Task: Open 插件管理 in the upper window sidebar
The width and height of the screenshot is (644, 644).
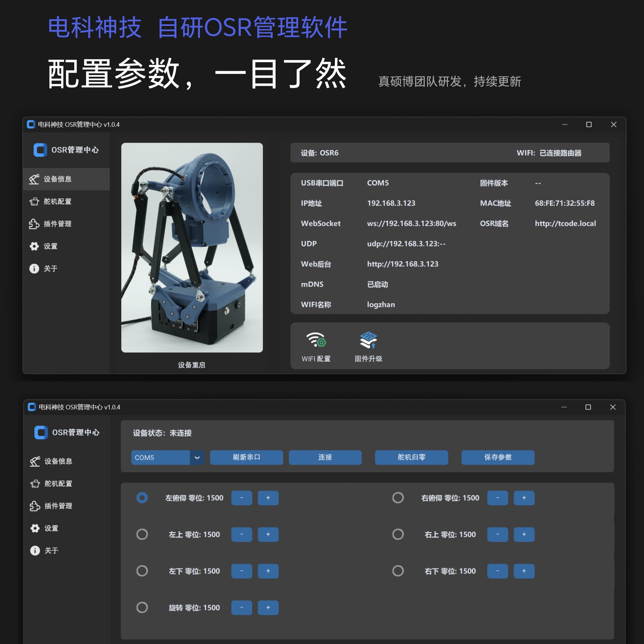Action: [57, 224]
